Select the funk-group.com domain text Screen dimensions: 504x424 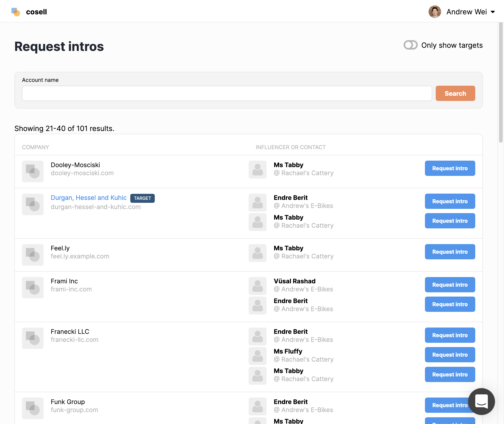tap(74, 410)
